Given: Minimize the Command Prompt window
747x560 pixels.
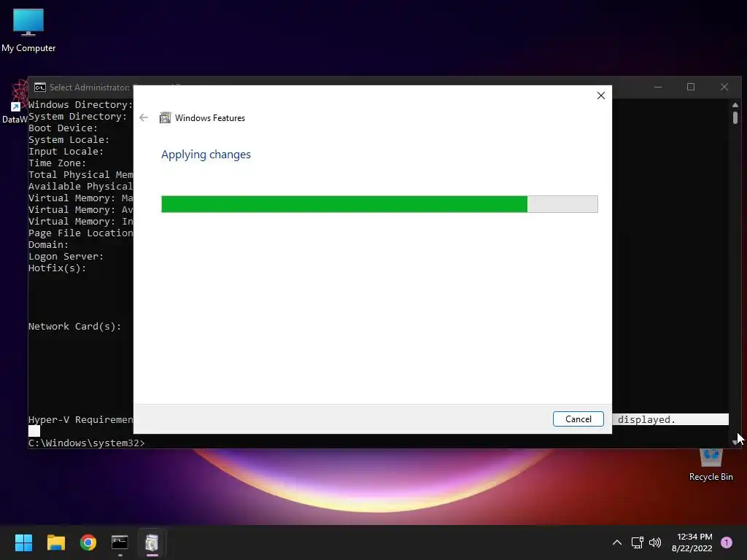Looking at the screenshot, I should coord(658,87).
